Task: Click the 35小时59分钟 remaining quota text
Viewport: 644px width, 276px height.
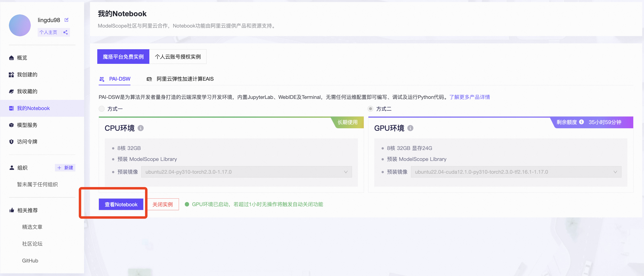Action: (x=605, y=122)
